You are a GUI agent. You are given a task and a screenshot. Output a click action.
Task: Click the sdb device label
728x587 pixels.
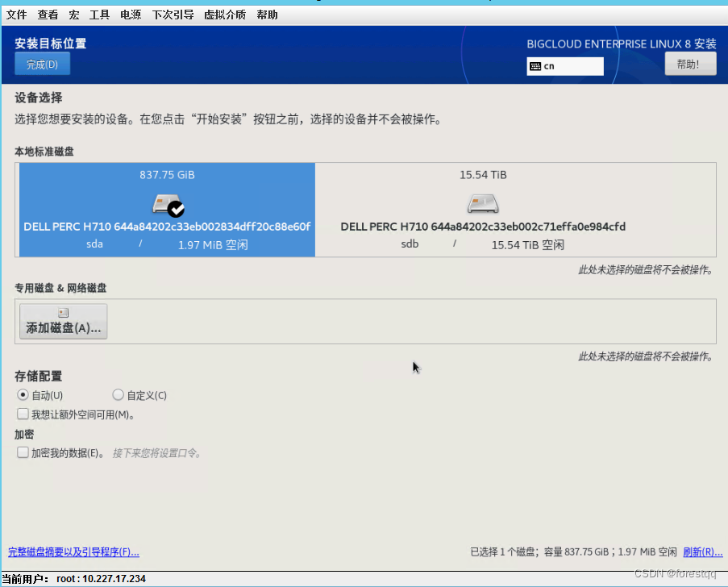(x=410, y=244)
